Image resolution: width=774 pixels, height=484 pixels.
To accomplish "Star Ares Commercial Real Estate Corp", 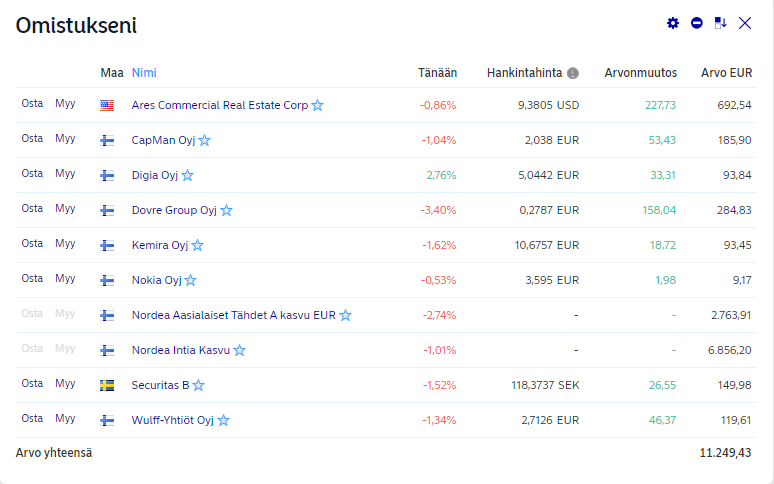I will pos(317,106).
